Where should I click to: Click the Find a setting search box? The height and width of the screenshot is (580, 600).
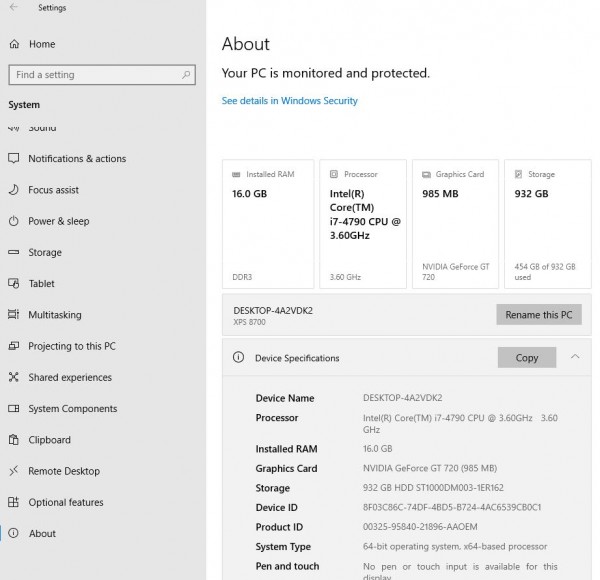coord(102,75)
